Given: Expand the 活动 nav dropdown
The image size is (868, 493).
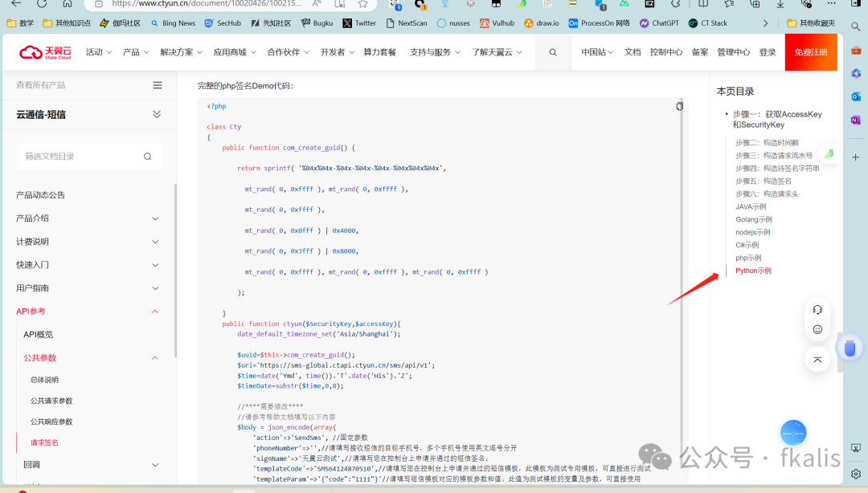Looking at the screenshot, I should coord(99,52).
